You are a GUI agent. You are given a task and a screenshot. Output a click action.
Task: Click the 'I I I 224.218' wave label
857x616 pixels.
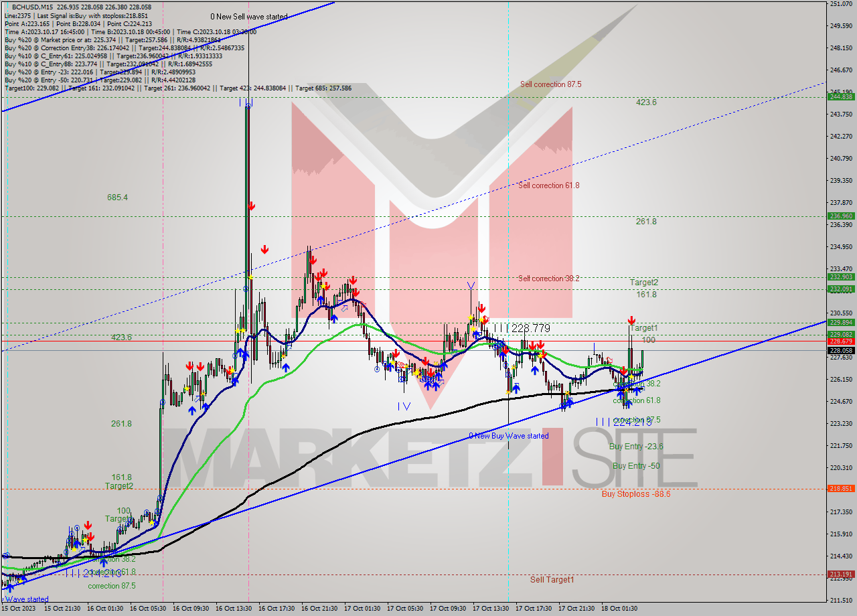tap(623, 422)
